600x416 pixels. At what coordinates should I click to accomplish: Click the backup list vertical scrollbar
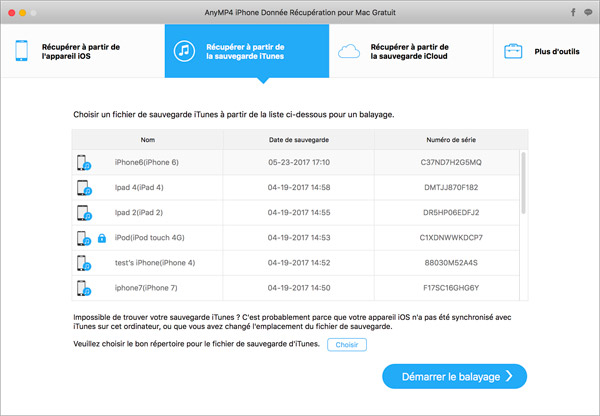(x=523, y=183)
